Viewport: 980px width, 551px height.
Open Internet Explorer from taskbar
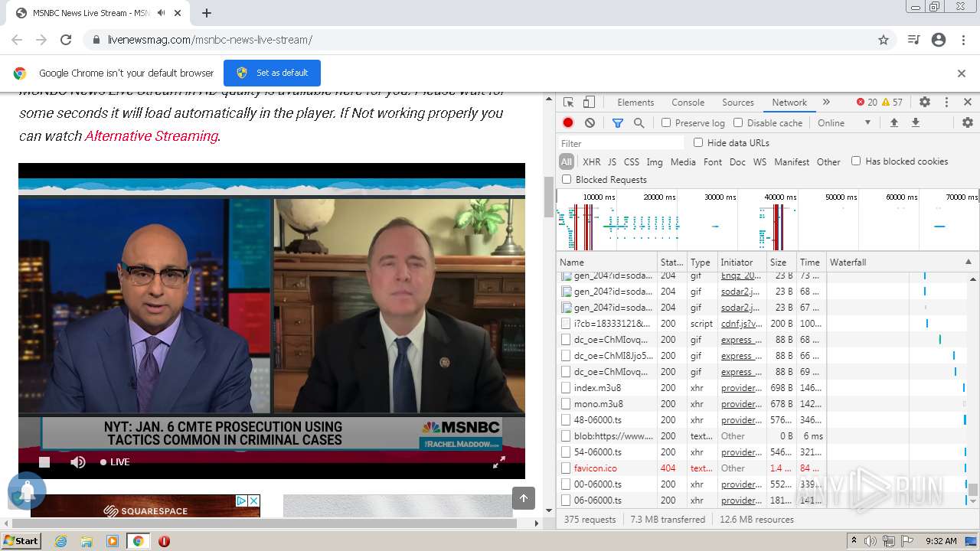pos(61,541)
